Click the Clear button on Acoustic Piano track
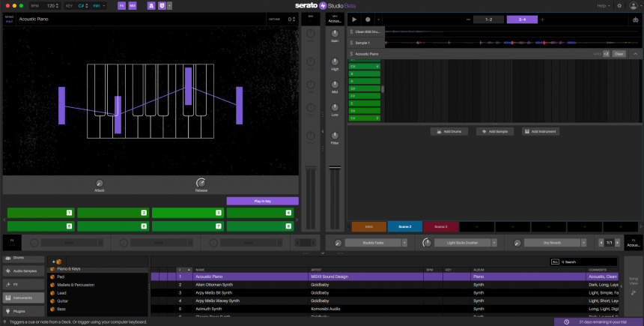The height and width of the screenshot is (326, 644). click(619, 54)
